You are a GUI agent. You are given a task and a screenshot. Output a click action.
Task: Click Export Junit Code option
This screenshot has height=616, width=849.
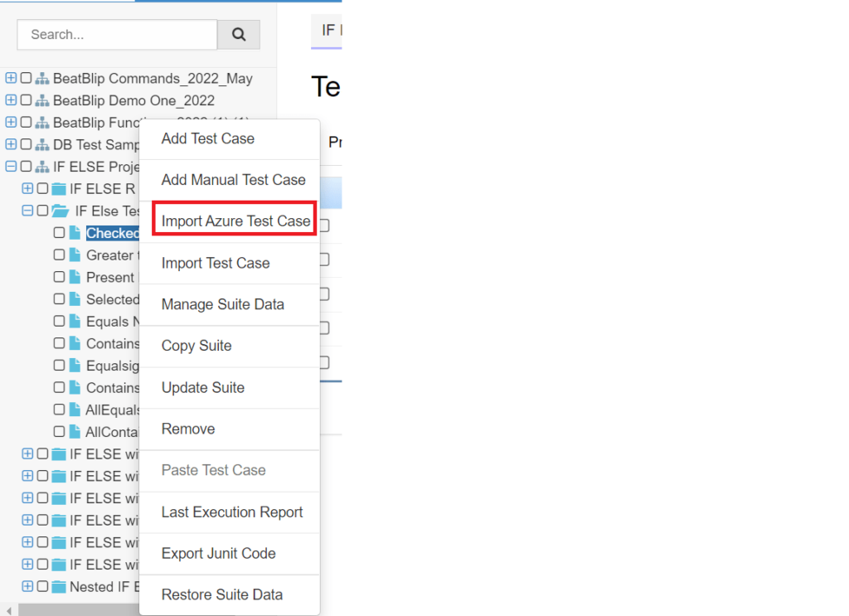pos(218,553)
